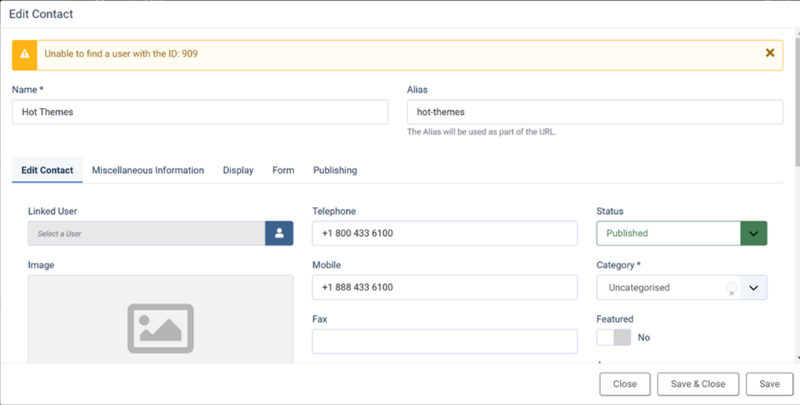The image size is (800, 405).
Task: Focus the Alias text field
Action: [595, 112]
